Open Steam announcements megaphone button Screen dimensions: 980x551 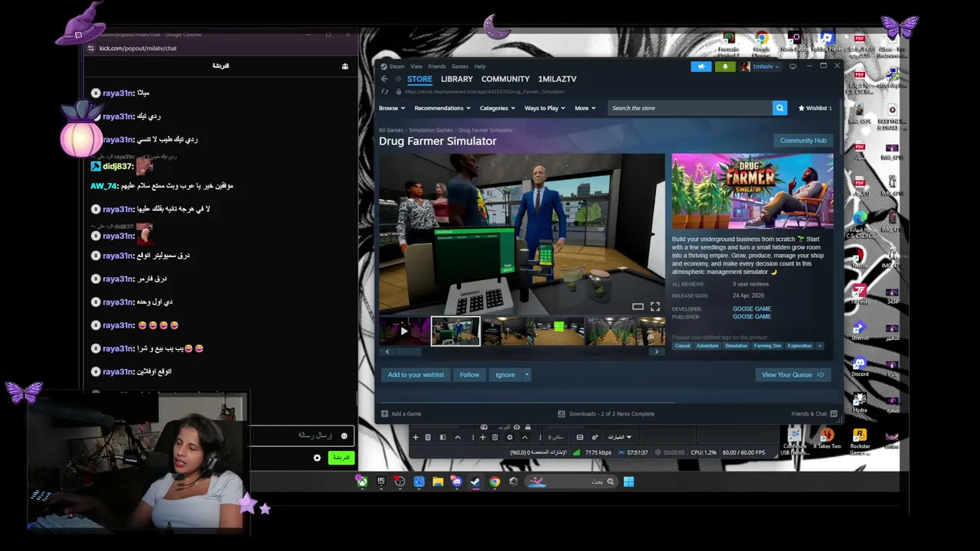[x=701, y=67]
